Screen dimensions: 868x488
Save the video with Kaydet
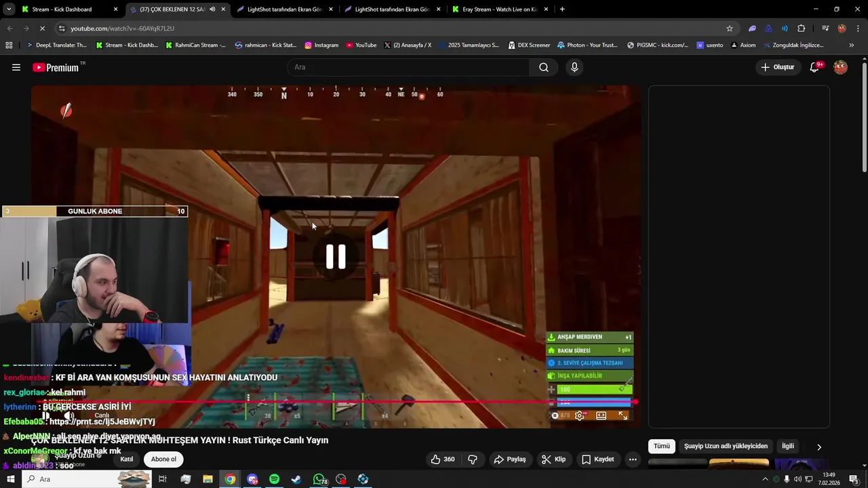coord(598,460)
